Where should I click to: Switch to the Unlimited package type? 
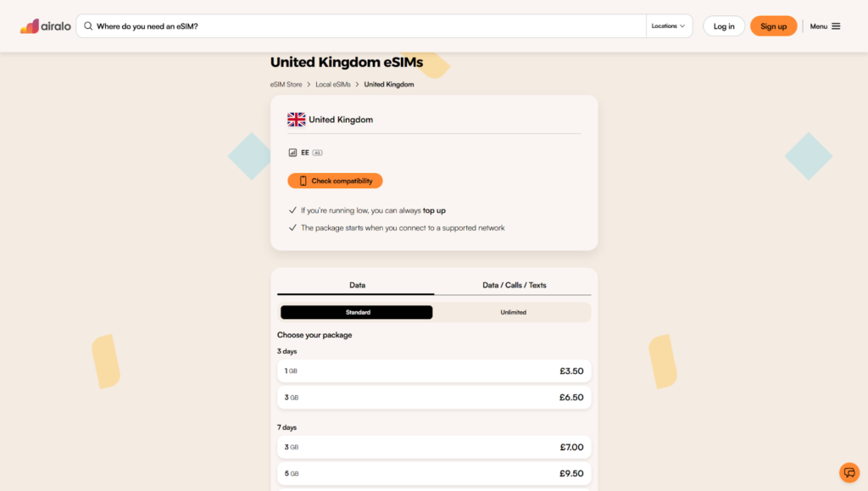[512, 312]
